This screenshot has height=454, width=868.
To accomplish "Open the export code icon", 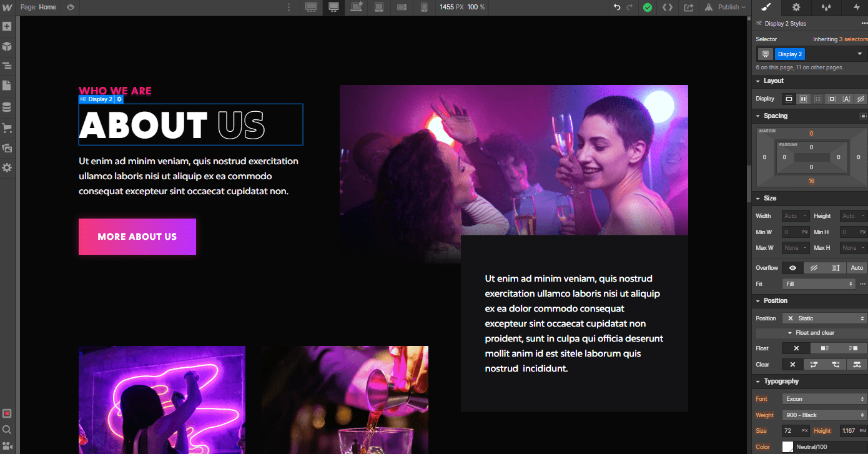I will click(668, 7).
